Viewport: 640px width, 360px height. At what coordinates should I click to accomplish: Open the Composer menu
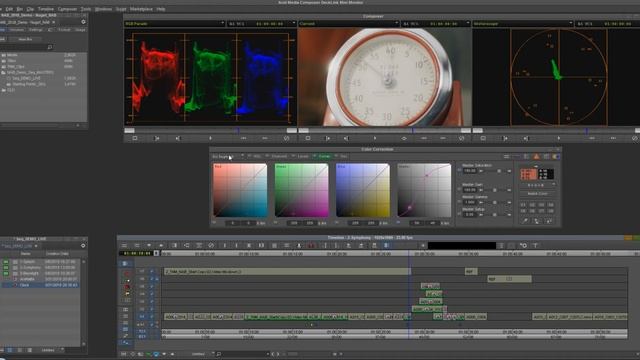(x=67, y=9)
